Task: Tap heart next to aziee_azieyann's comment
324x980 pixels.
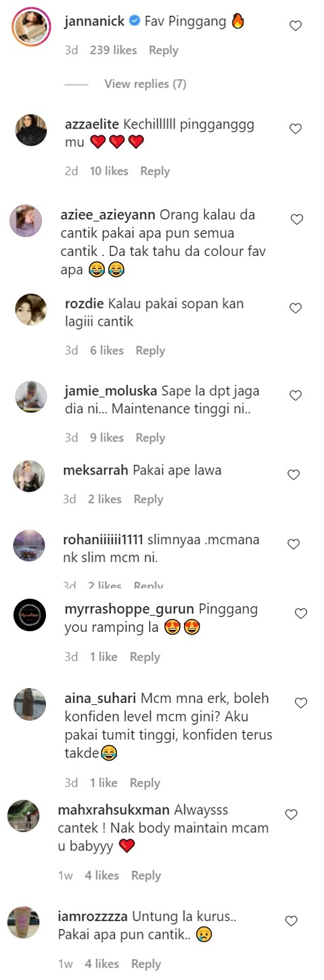Action: pos(296,219)
